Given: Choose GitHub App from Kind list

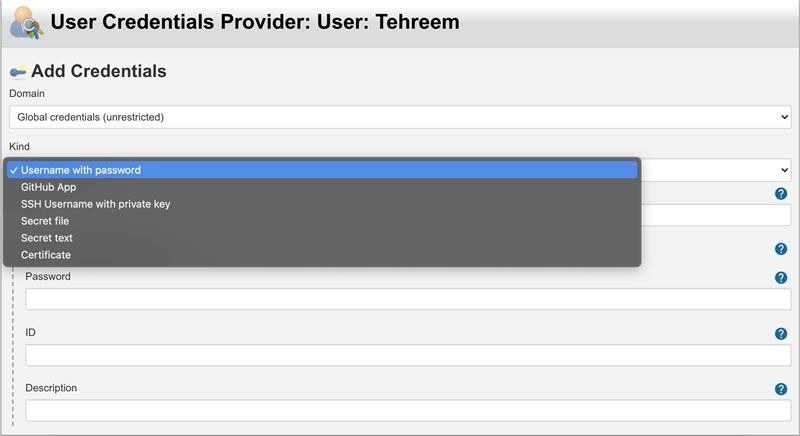Looking at the screenshot, I should pos(49,187).
